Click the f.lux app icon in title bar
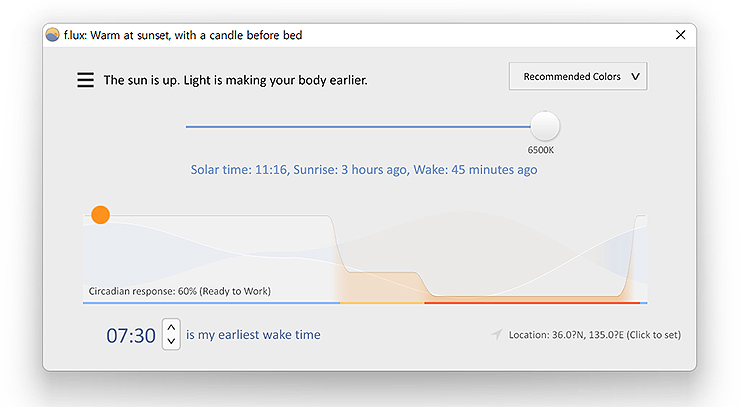 52,35
